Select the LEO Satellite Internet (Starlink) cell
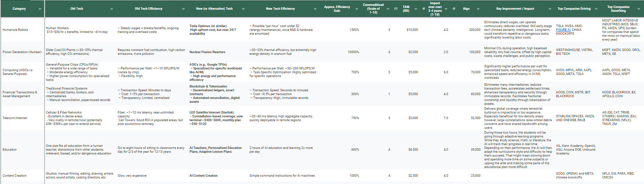The width and height of the screenshot is (644, 184). pyautogui.click(x=218, y=118)
